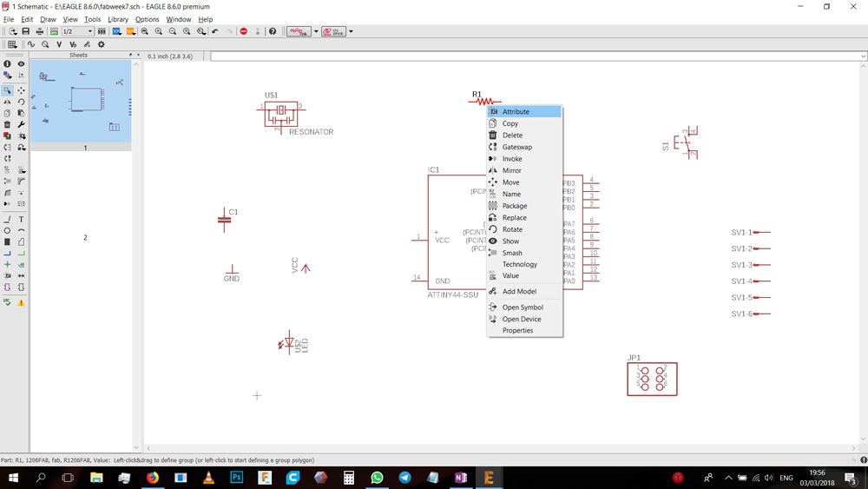Image resolution: width=868 pixels, height=489 pixels.
Task: Select sheet 2 in Sheets panel
Action: pyautogui.click(x=85, y=238)
